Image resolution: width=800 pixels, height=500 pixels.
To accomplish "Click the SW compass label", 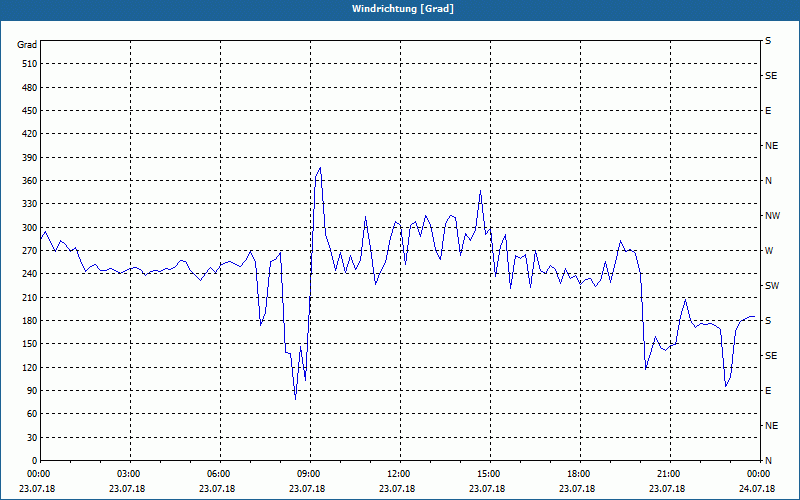I will tap(772, 286).
